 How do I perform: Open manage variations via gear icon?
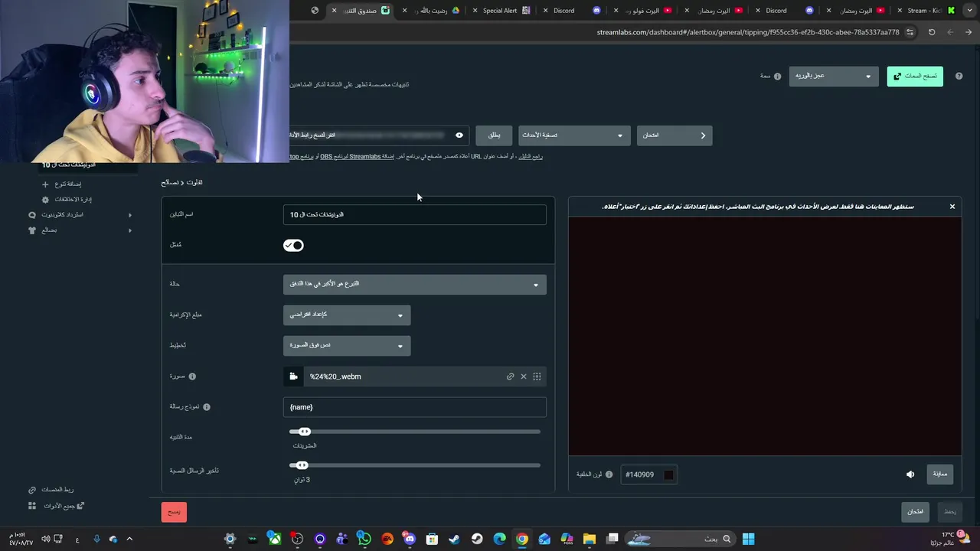pyautogui.click(x=45, y=200)
